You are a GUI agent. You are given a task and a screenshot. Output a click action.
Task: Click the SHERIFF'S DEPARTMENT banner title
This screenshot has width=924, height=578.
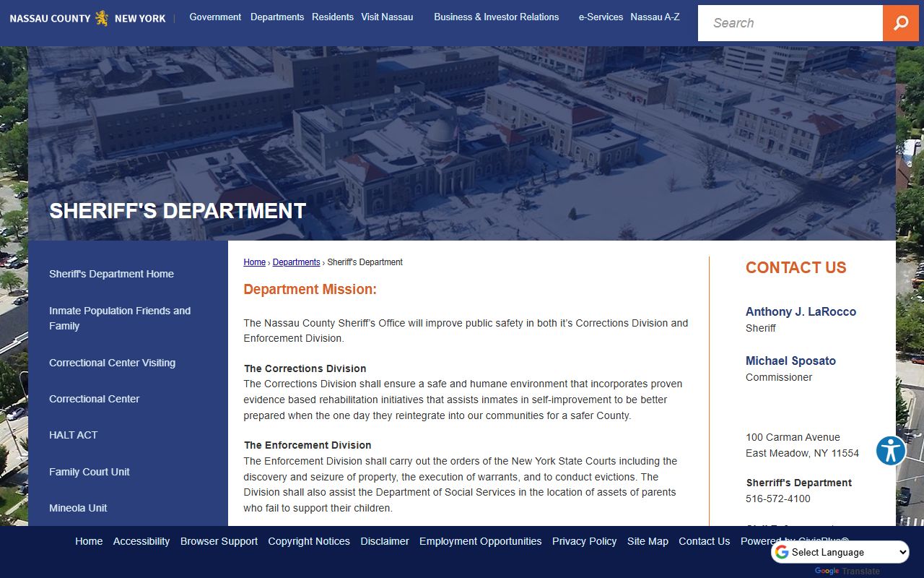tap(178, 211)
